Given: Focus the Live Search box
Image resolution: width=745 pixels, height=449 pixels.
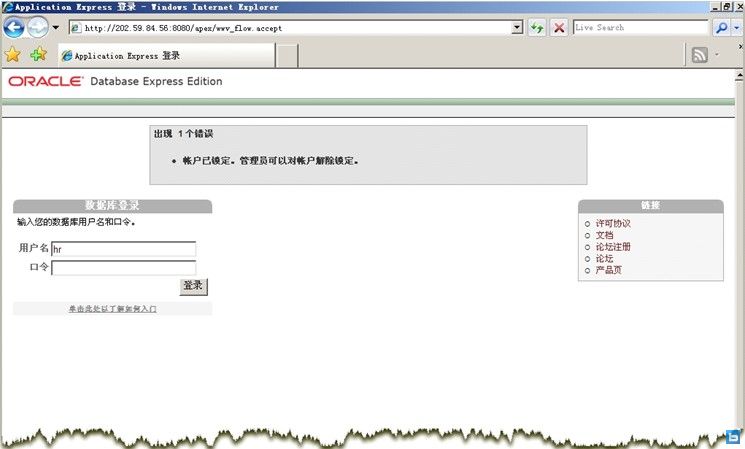Looking at the screenshot, I should pyautogui.click(x=640, y=28).
